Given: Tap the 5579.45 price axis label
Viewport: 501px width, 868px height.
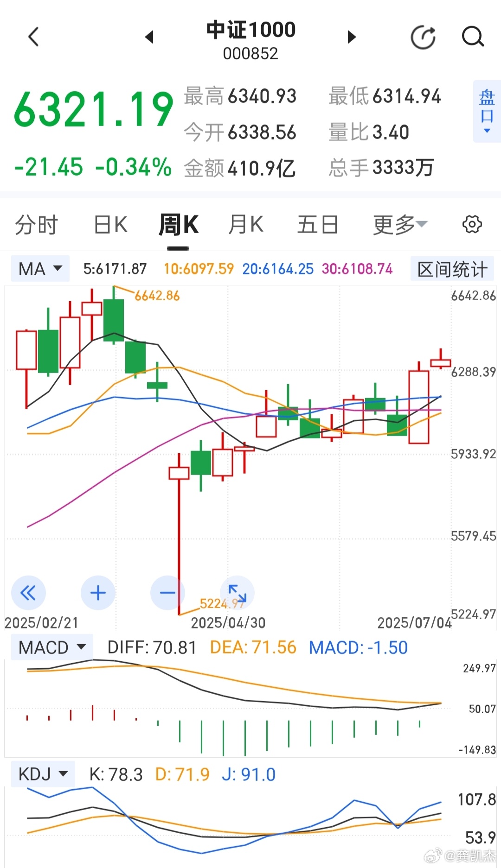Looking at the screenshot, I should [x=474, y=536].
